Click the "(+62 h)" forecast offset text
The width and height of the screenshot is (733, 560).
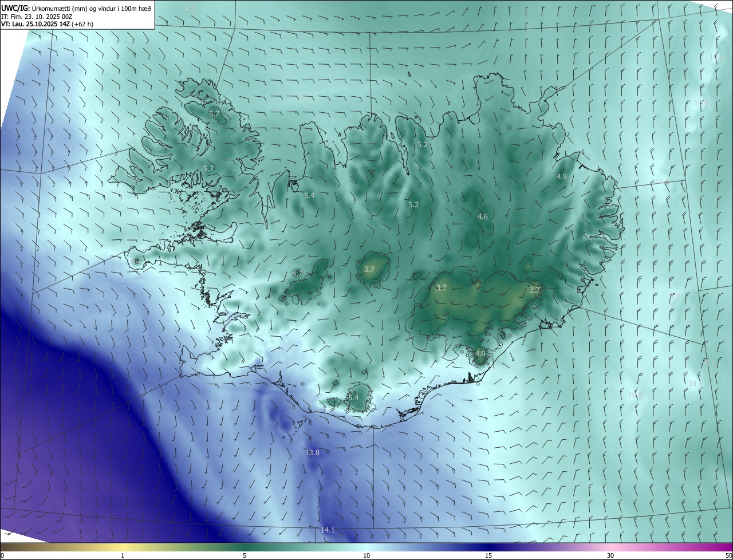point(81,24)
